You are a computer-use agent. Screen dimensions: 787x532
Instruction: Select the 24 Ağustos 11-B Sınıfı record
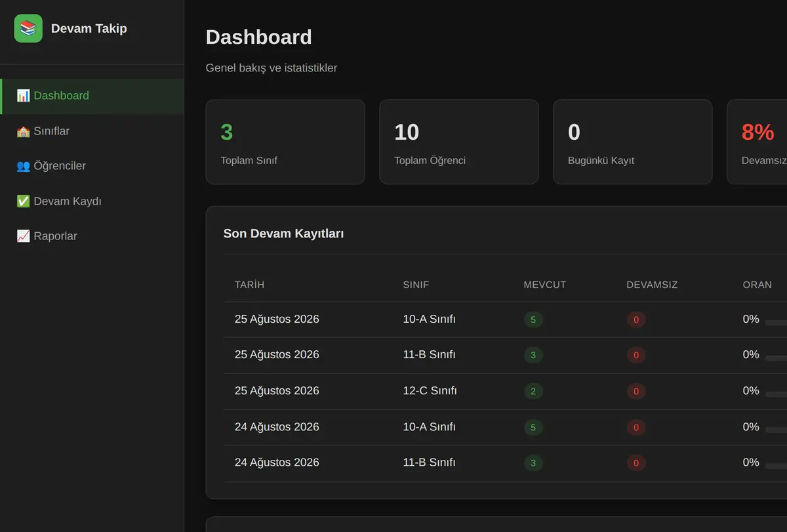click(x=505, y=463)
